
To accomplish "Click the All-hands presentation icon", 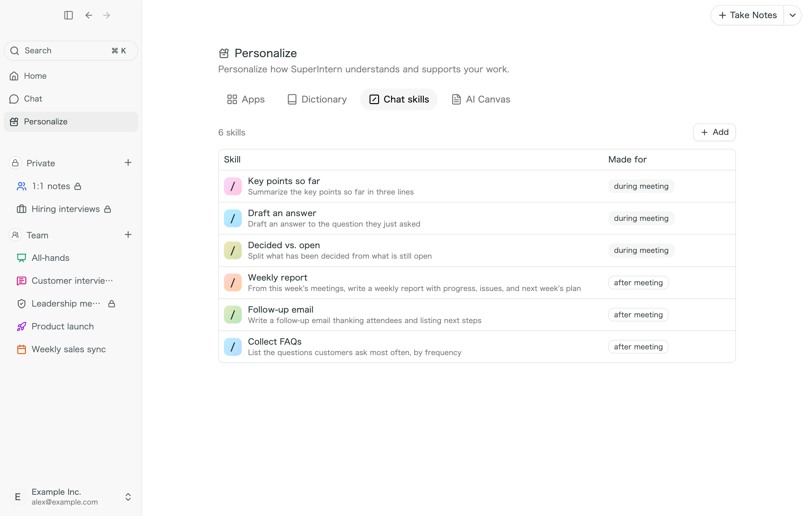I will tap(22, 258).
